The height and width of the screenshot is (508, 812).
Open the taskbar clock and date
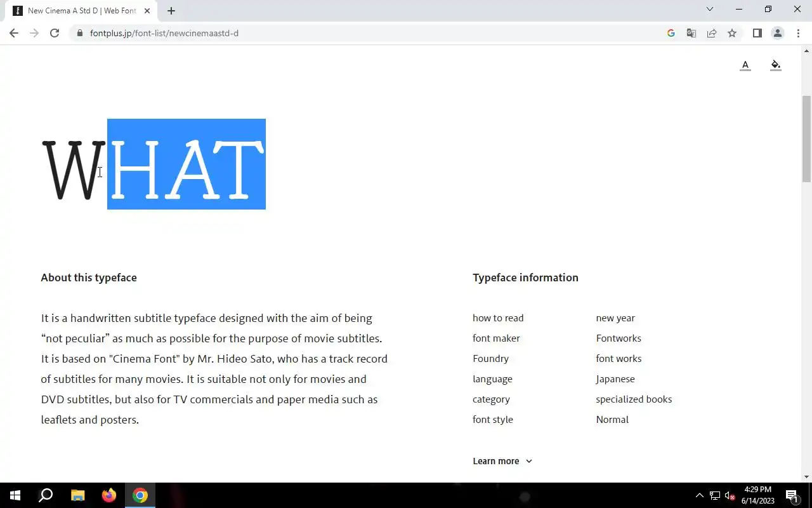click(x=758, y=495)
